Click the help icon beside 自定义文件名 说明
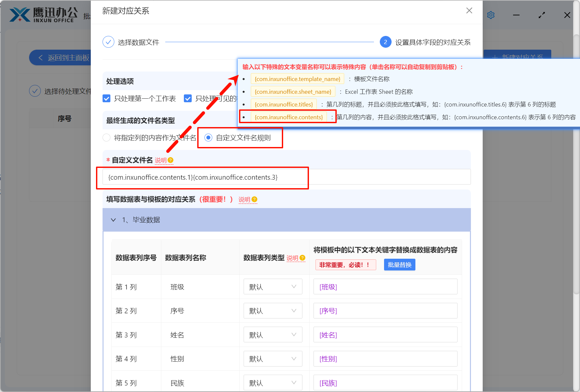This screenshot has height=392, width=580. pos(170,160)
